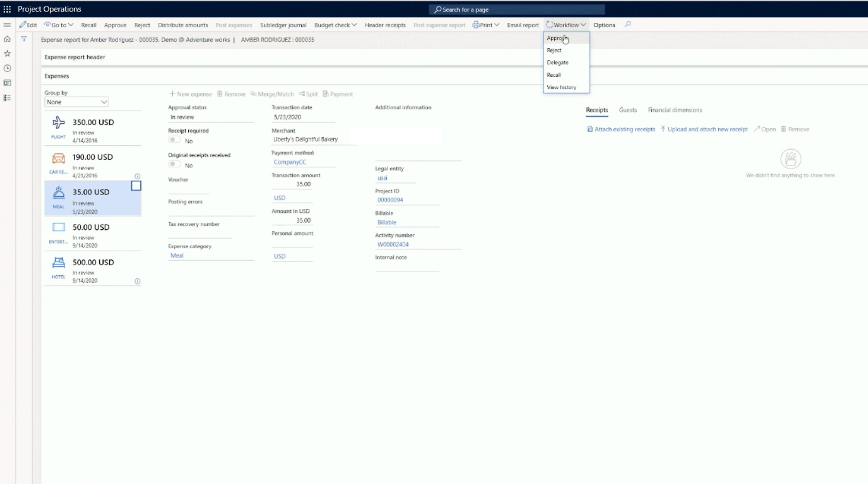The image size is (868, 484).
Task: Select Approve from workflow menu
Action: pos(557,37)
